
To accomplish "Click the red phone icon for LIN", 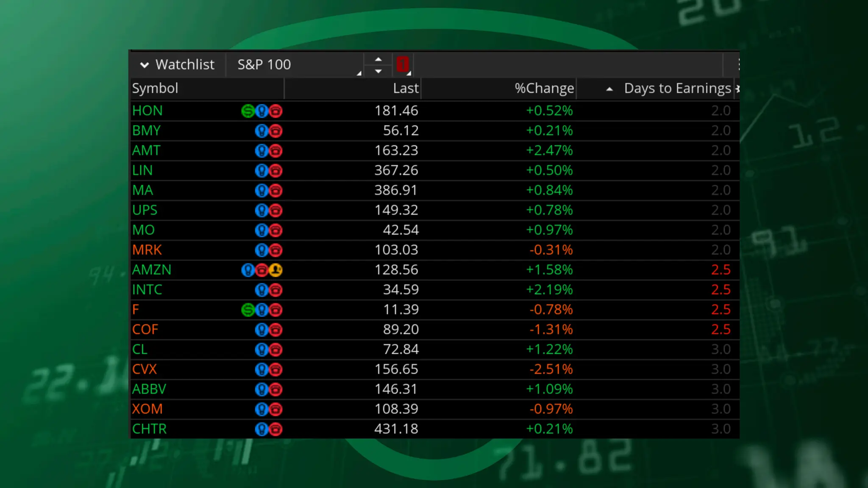I will coord(275,171).
